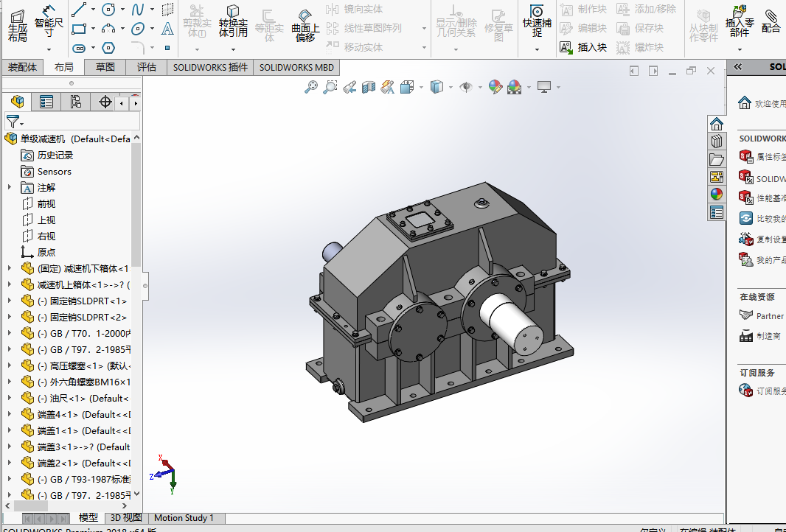Screen dimensions: 786x532
Task: Switch to Motion Study 1 tab
Action: [184, 518]
